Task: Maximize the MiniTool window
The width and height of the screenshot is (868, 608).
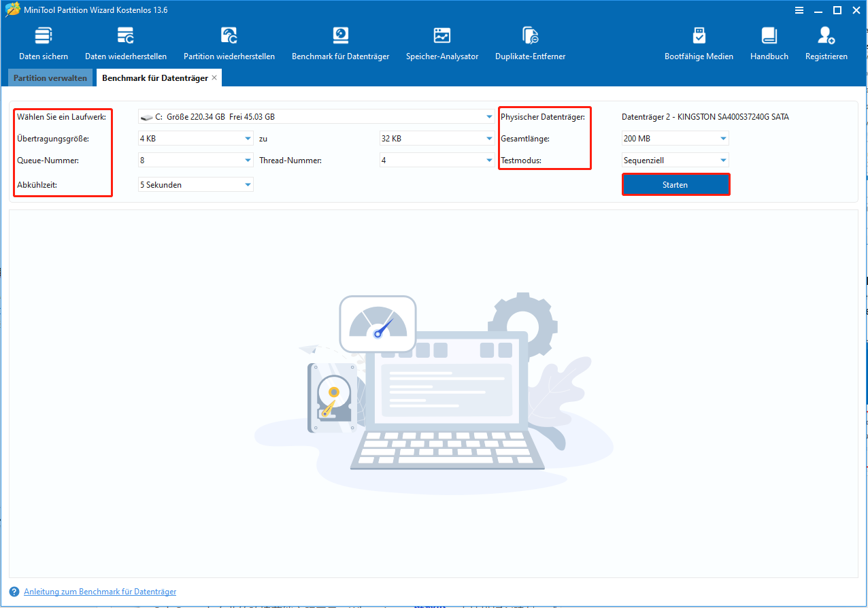Action: point(837,10)
